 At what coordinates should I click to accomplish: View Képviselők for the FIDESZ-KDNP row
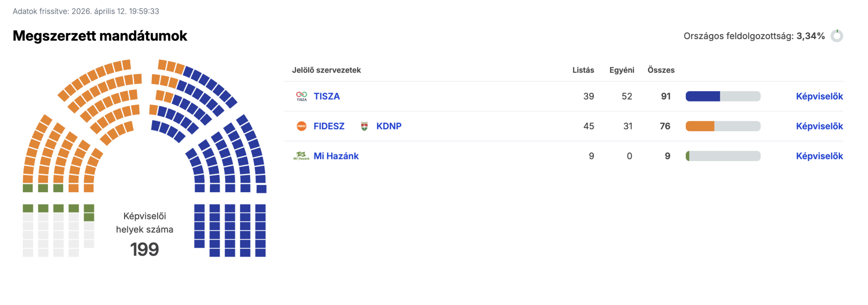point(819,126)
